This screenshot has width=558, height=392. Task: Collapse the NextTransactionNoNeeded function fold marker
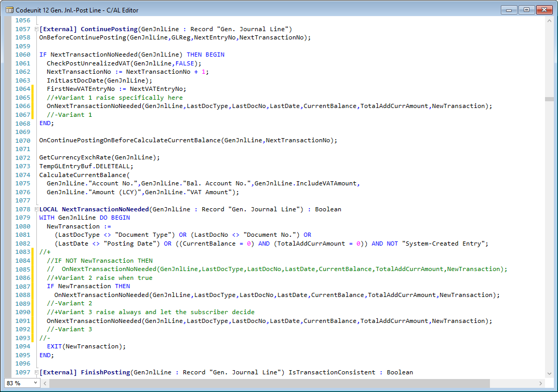35,209
